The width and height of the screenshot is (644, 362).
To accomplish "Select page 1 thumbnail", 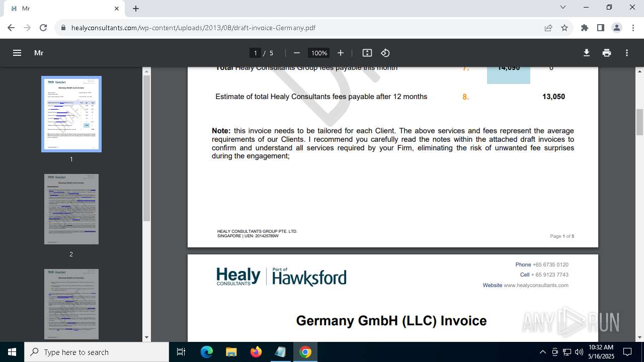I will (71, 114).
